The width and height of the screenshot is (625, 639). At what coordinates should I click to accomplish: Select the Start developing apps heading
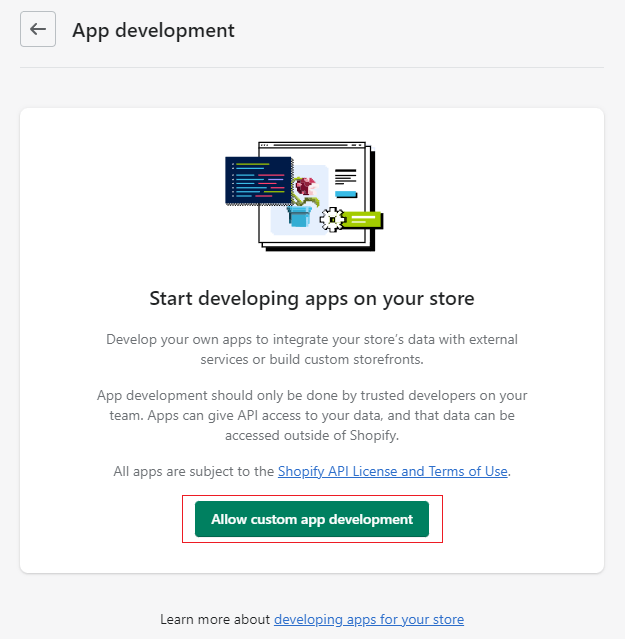(x=312, y=298)
